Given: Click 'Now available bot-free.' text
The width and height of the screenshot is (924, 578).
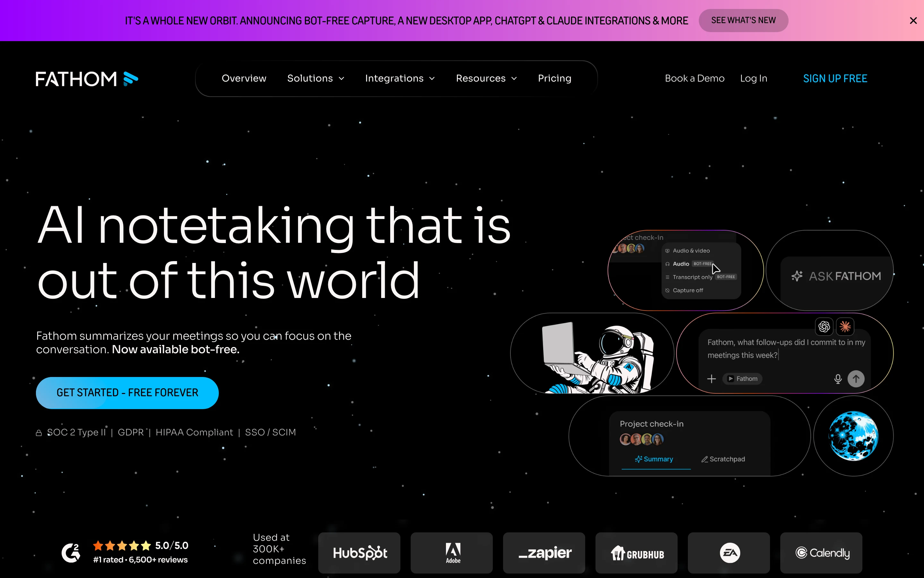Looking at the screenshot, I should coord(175,349).
